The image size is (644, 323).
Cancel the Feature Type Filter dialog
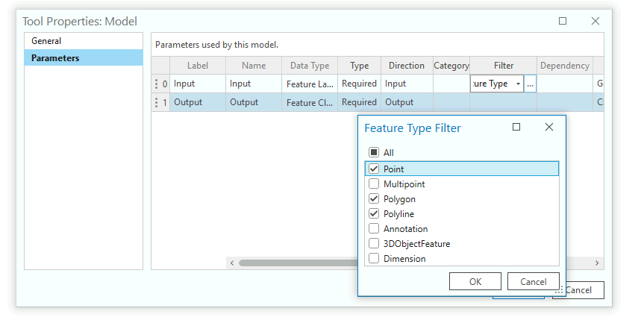click(533, 281)
